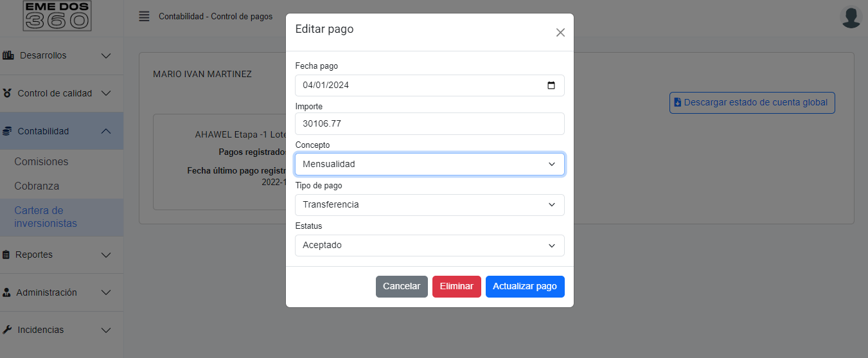Click the Reportes clipboard icon
This screenshot has height=358, width=868.
point(7,255)
